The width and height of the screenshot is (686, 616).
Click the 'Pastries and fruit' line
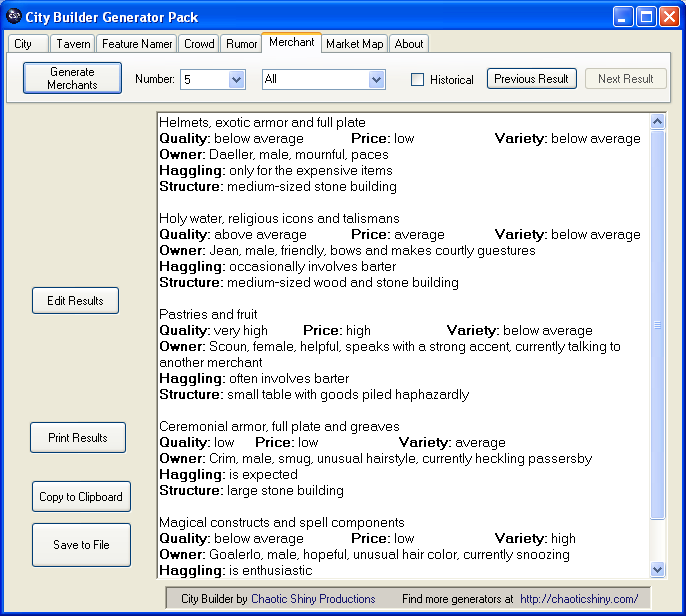click(208, 314)
